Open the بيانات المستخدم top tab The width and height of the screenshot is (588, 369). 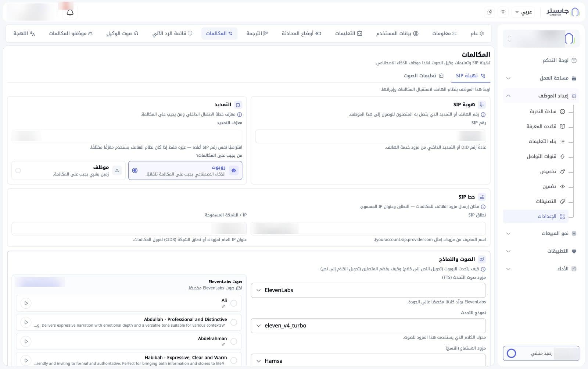[x=397, y=33]
